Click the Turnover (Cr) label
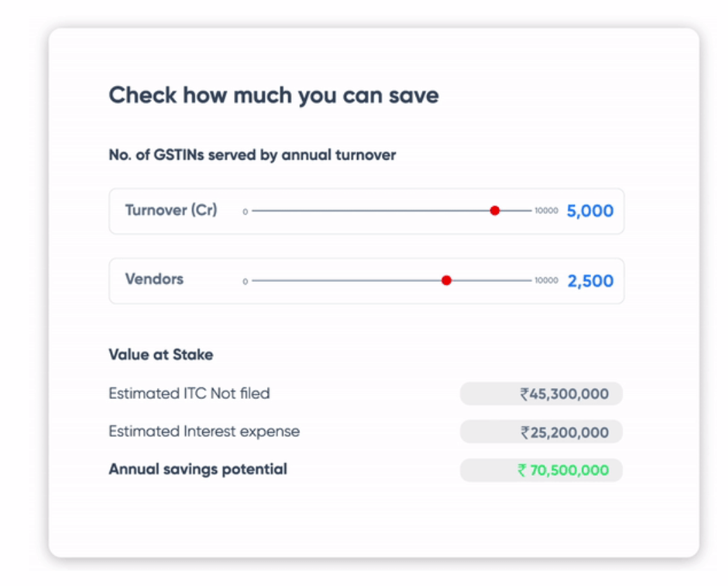The height and width of the screenshot is (586, 728). tap(171, 210)
